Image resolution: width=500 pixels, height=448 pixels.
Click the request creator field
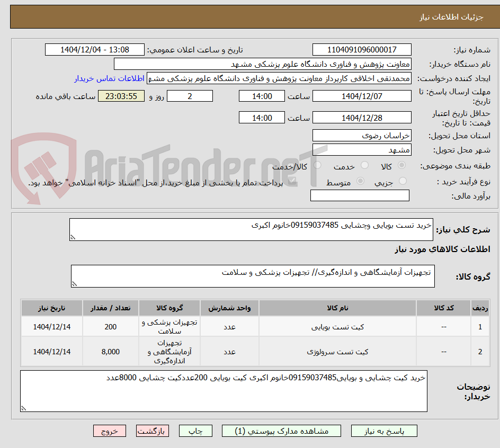tap(279, 78)
